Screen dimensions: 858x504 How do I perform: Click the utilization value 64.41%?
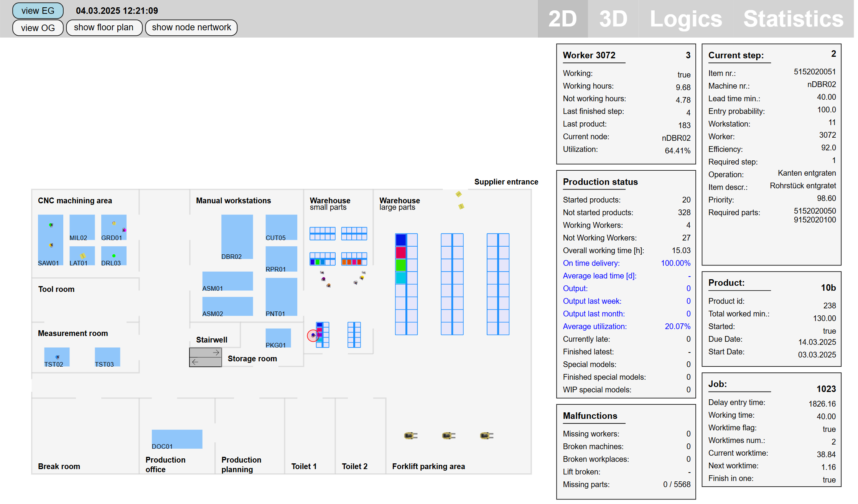point(677,151)
